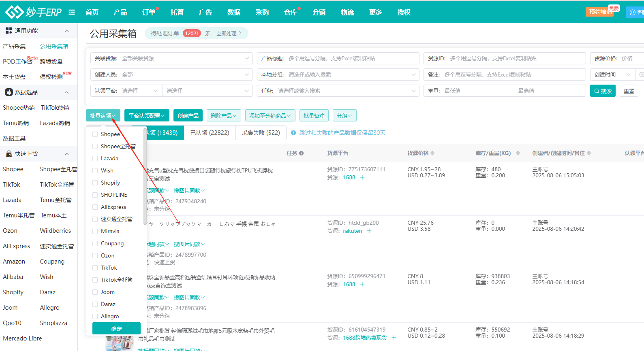
Task: Open Mercado Libre in the sidebar
Action: tap(22, 338)
